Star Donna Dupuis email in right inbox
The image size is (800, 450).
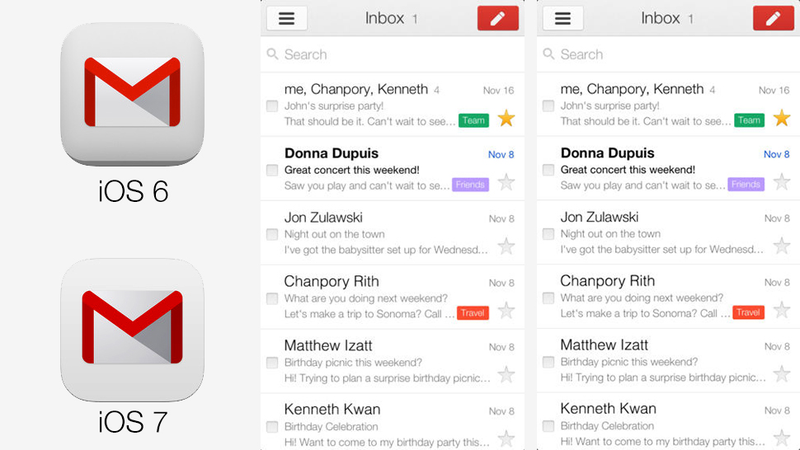point(782,182)
